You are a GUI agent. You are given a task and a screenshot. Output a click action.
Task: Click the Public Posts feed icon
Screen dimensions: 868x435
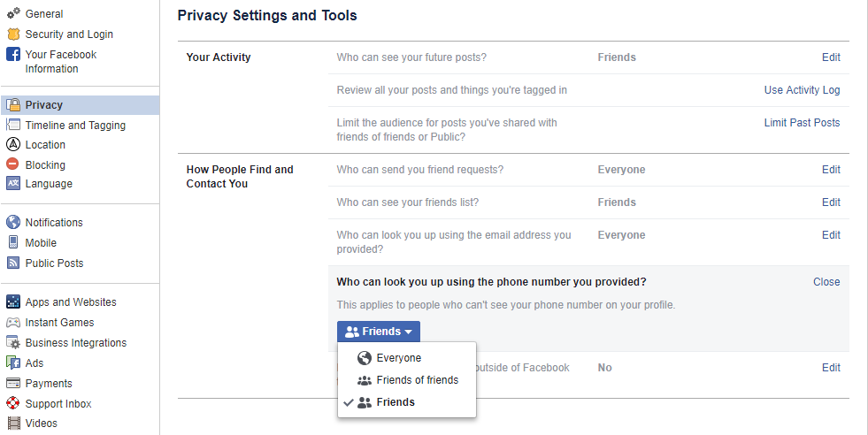pyautogui.click(x=13, y=263)
